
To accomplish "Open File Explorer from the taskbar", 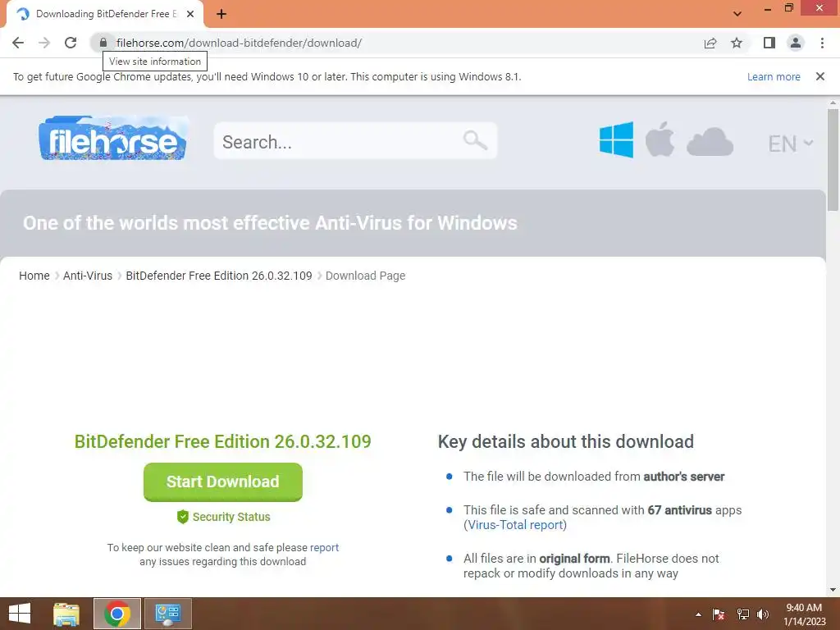I will coord(66,614).
